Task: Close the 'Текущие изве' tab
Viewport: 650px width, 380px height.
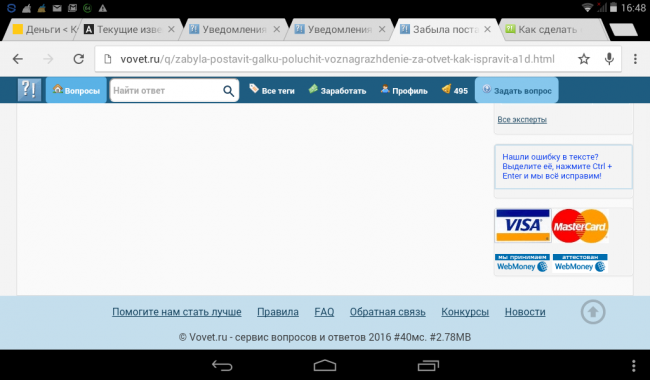Action: pos(171,29)
